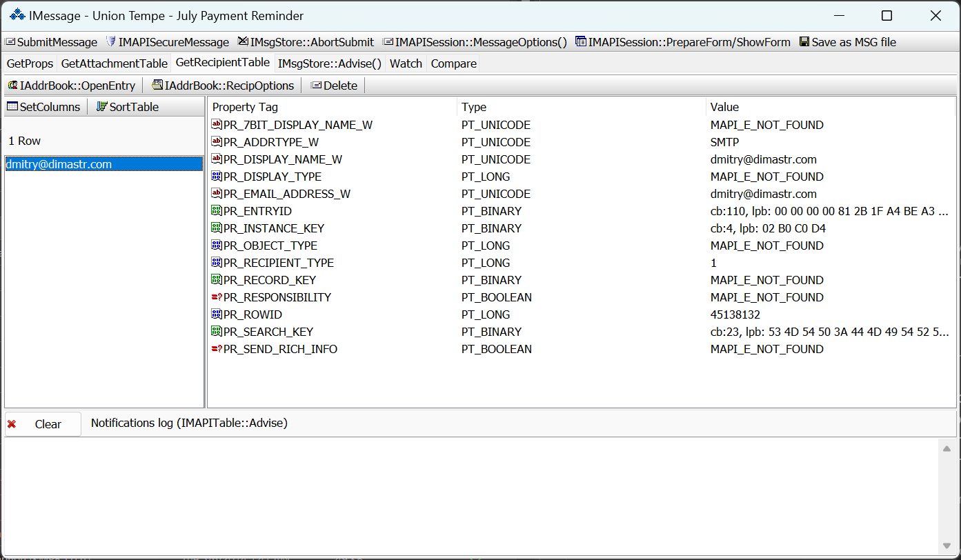Click the 1 Row count label

click(x=25, y=141)
